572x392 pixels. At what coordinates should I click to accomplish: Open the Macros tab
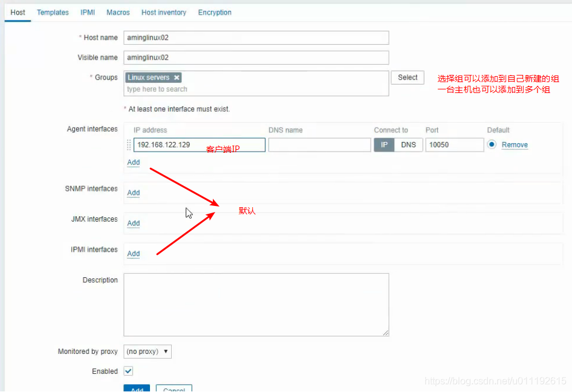tap(118, 13)
